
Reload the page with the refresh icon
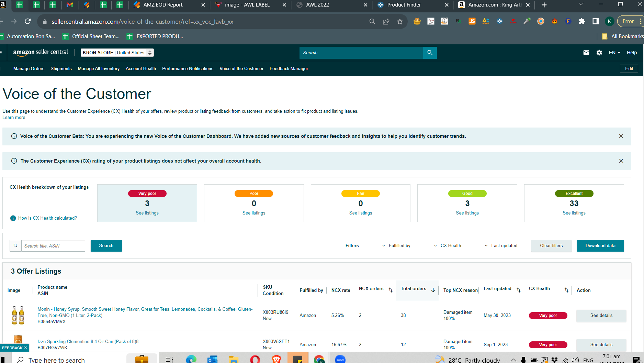pyautogui.click(x=28, y=21)
